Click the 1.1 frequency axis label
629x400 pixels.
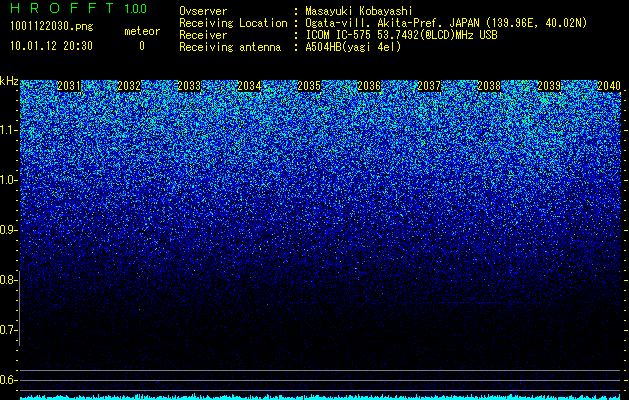(x=8, y=130)
